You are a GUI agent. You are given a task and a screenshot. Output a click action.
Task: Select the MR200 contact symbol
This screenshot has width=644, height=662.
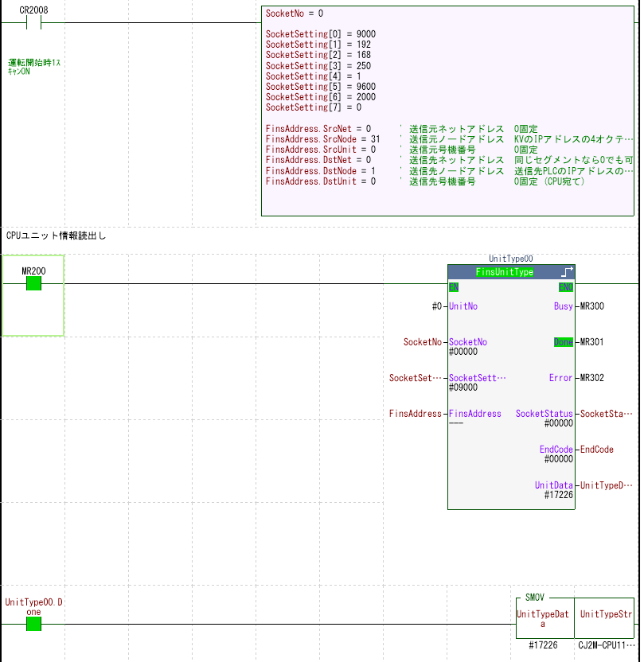tap(33, 283)
